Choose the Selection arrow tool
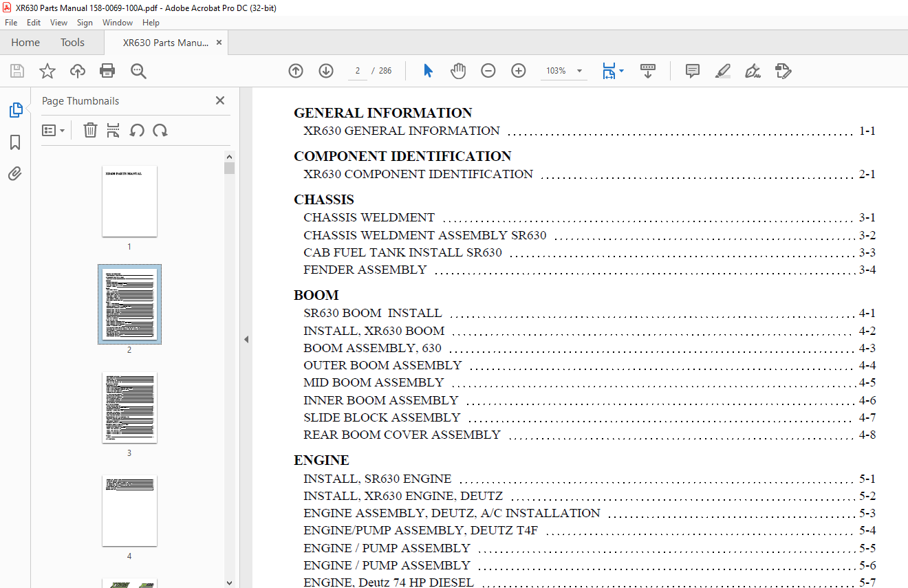Screen dimensions: 908x588 tap(428, 71)
